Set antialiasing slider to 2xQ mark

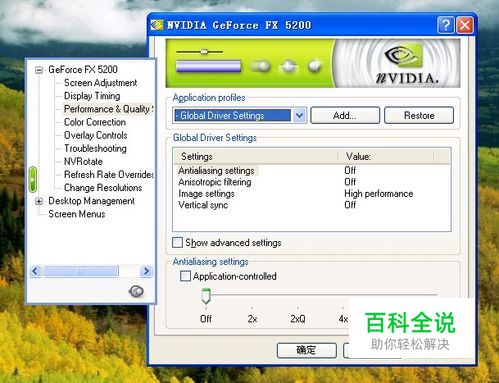tap(298, 319)
